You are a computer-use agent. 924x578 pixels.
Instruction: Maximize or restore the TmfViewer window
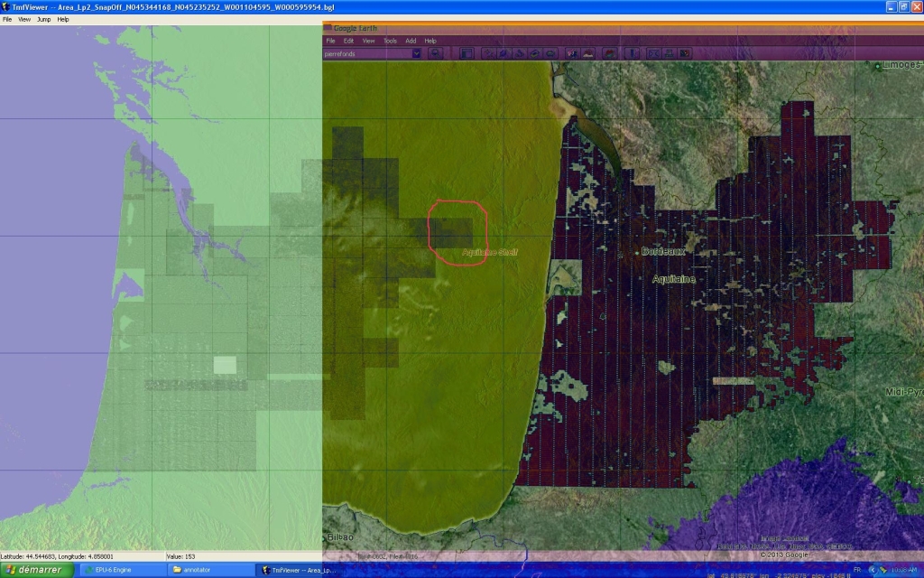(x=904, y=7)
